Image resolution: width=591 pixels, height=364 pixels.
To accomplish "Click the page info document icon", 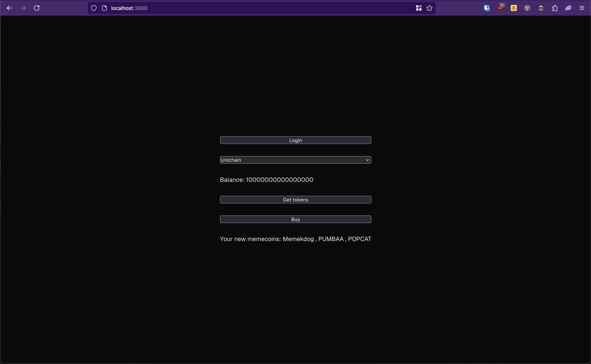I will pyautogui.click(x=104, y=8).
